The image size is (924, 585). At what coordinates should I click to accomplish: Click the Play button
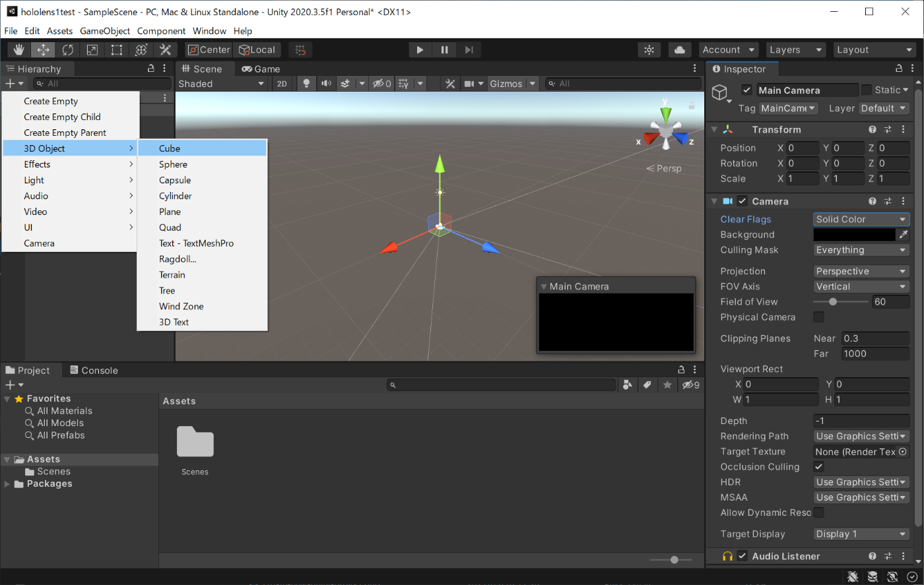pos(420,49)
